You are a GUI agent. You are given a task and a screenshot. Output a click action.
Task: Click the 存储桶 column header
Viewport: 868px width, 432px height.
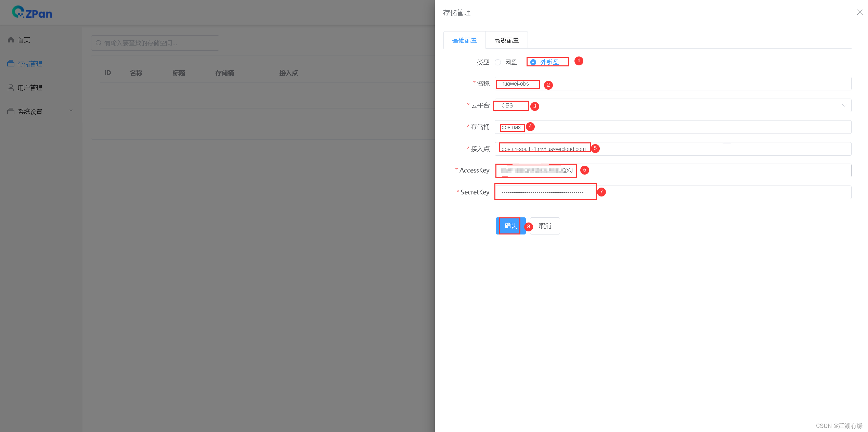[x=225, y=73]
